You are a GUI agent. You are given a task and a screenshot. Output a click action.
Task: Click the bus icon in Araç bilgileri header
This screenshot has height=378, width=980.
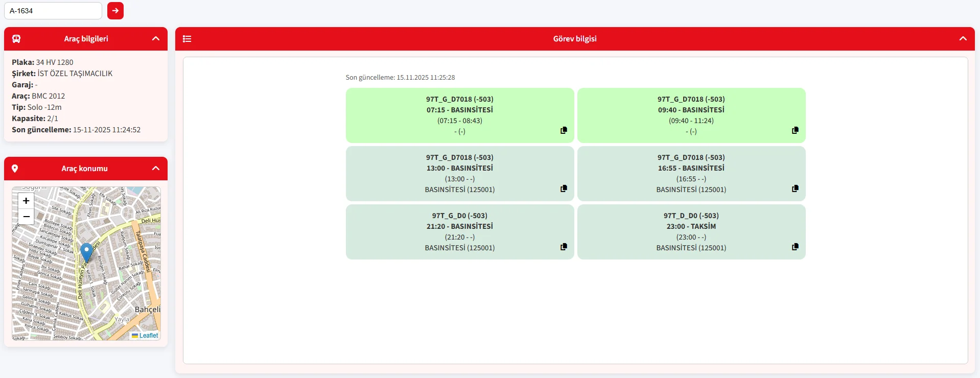tap(16, 39)
